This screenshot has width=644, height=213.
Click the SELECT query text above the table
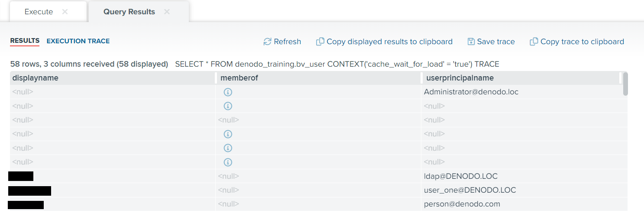(x=337, y=64)
